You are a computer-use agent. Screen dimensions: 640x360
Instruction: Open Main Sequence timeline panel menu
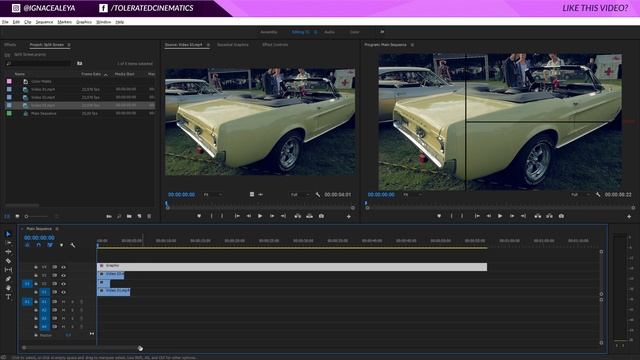57,229
